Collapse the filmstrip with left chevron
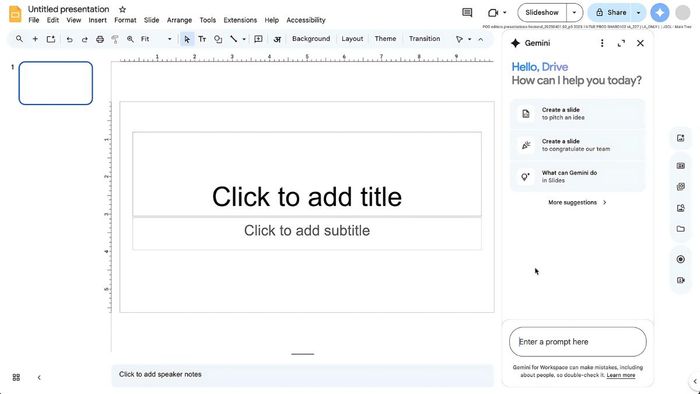 [39, 377]
